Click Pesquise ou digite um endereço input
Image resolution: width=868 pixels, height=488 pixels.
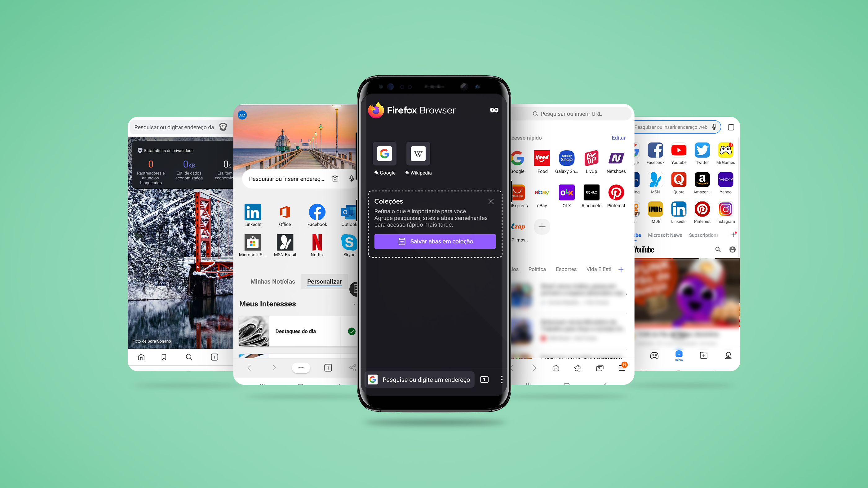(x=426, y=380)
